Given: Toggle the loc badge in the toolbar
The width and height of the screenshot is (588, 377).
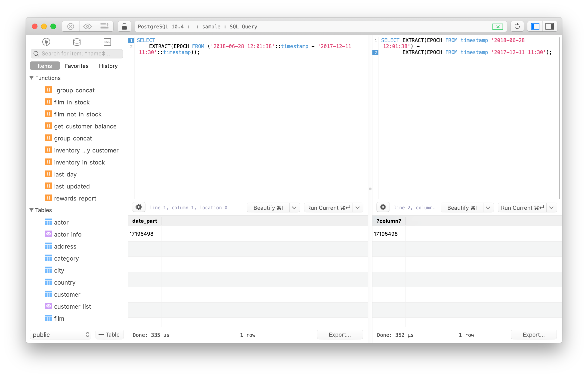Looking at the screenshot, I should [498, 26].
